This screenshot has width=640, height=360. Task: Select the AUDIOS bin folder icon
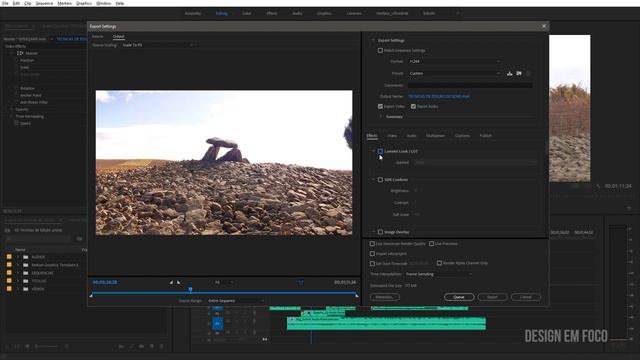click(x=26, y=257)
